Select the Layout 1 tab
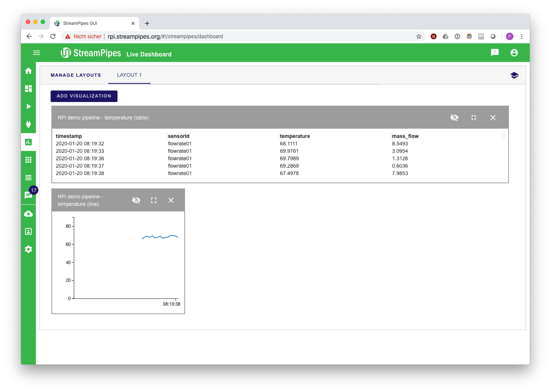 129,75
